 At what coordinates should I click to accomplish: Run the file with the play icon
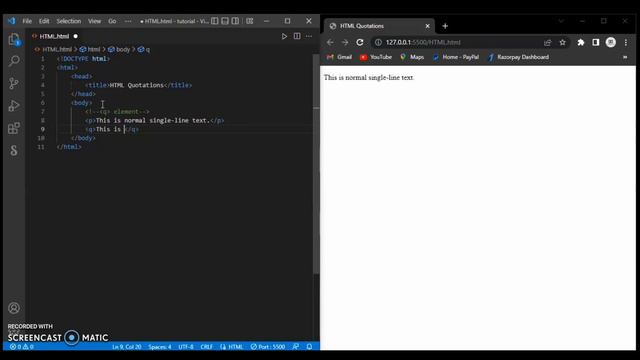pyautogui.click(x=284, y=36)
